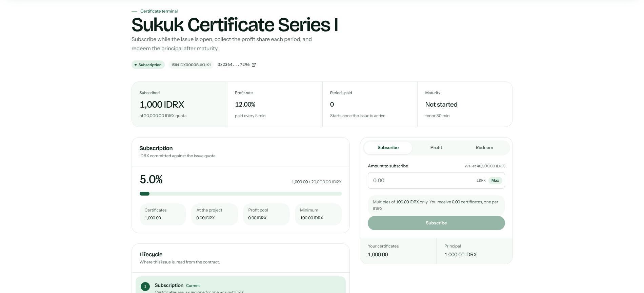644x293 pixels.
Task: Click 'Starts once the issue is active' text
Action: (x=358, y=116)
